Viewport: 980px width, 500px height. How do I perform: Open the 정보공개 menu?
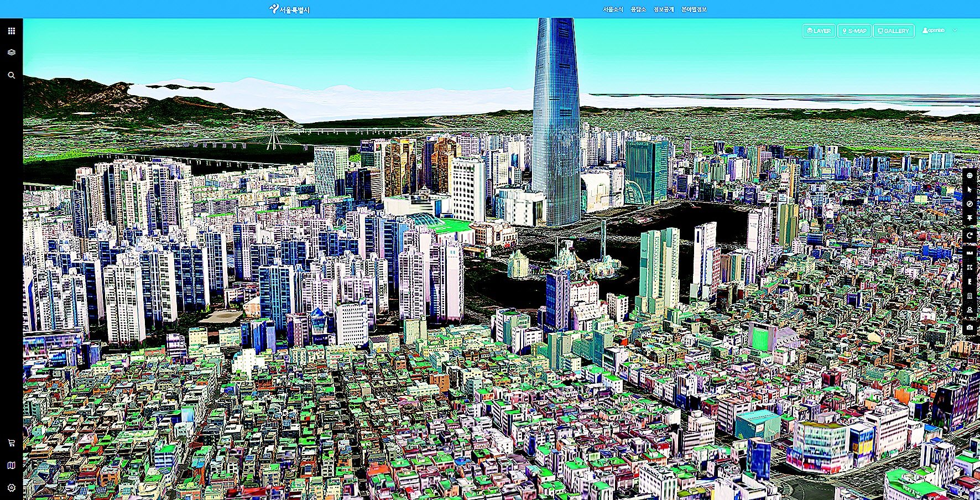coord(664,9)
